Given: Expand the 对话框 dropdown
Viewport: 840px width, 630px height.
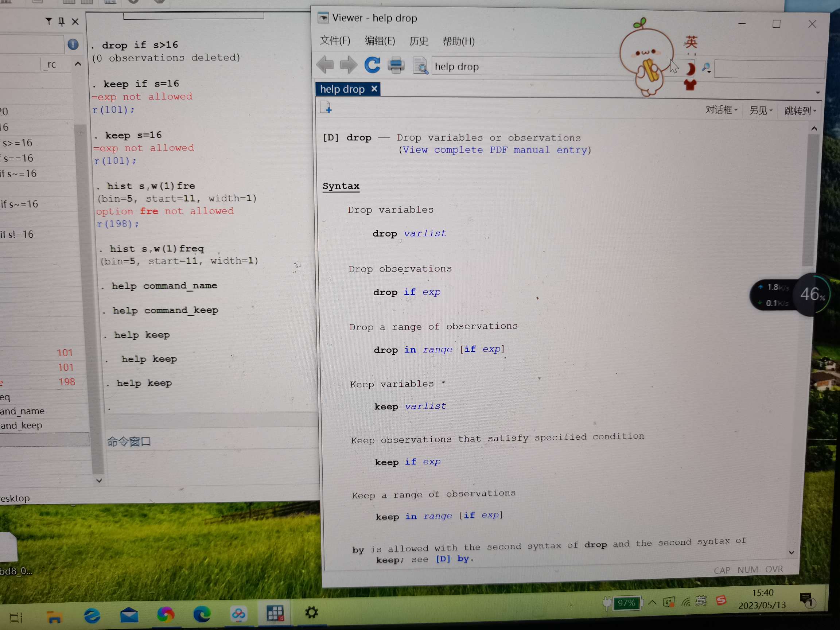Looking at the screenshot, I should 721,110.
